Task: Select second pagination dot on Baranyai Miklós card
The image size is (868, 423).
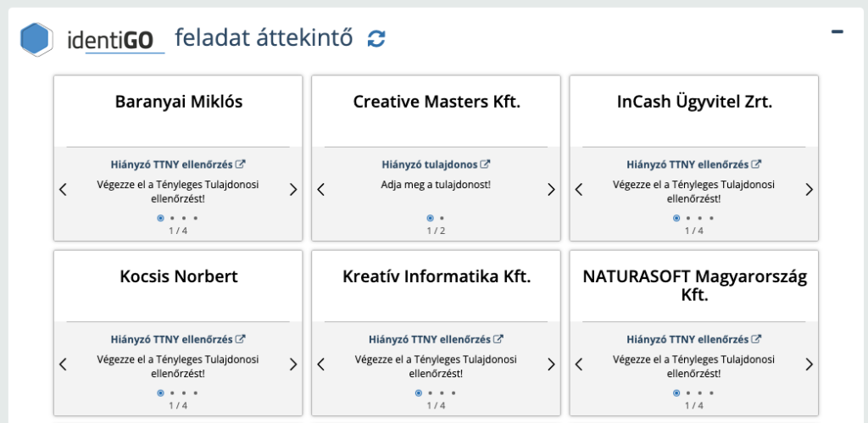Action: coord(172,218)
